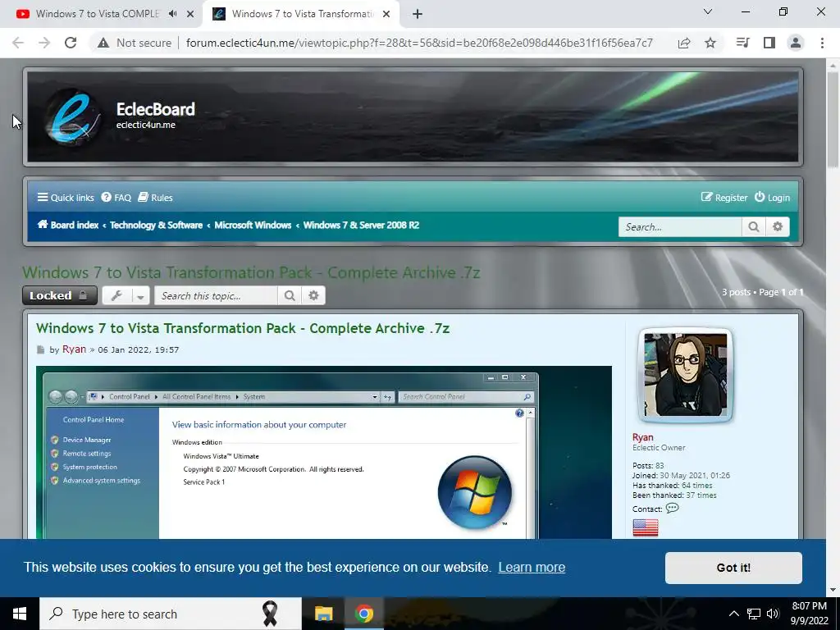
Task: Click the Vista screenshot image in post
Action: [323, 452]
